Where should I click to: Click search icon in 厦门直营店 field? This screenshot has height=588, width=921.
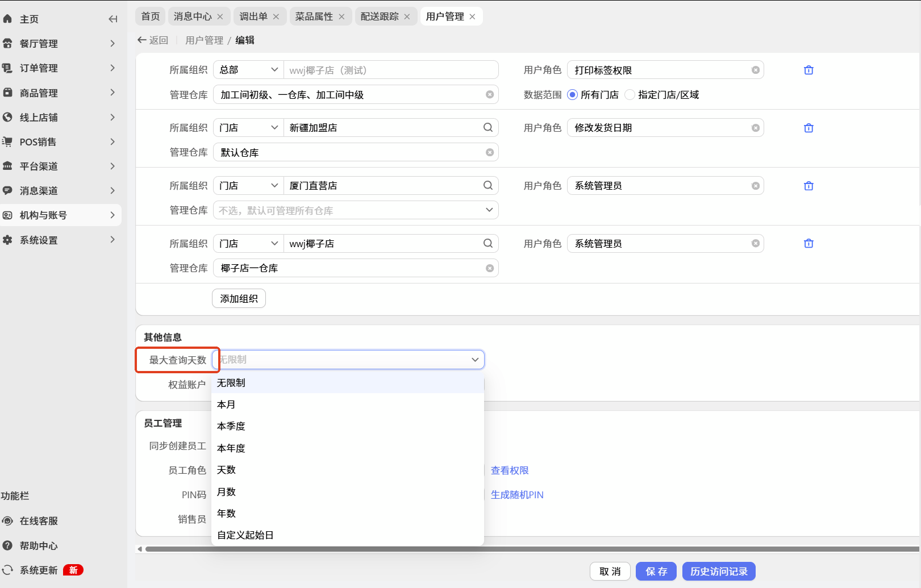pos(487,185)
